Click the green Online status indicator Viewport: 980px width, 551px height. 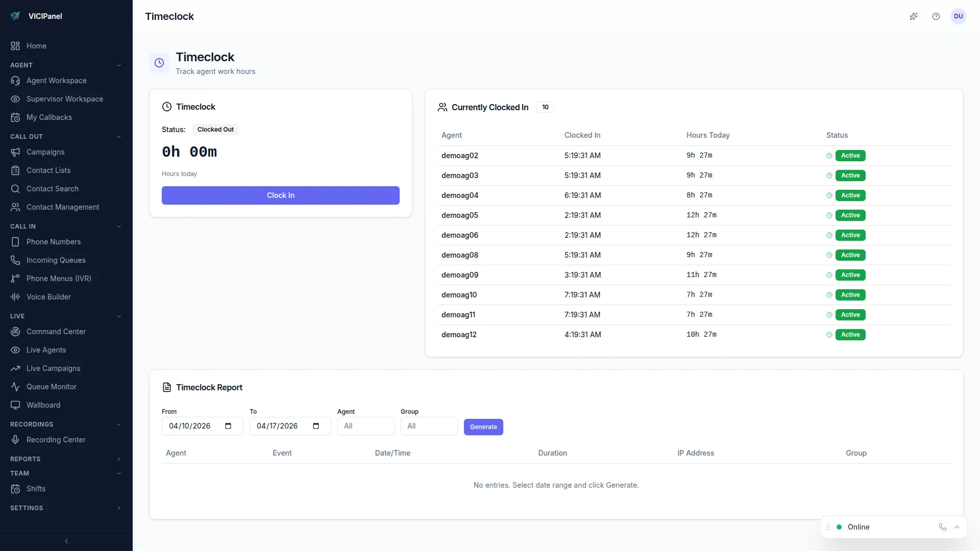[839, 527]
